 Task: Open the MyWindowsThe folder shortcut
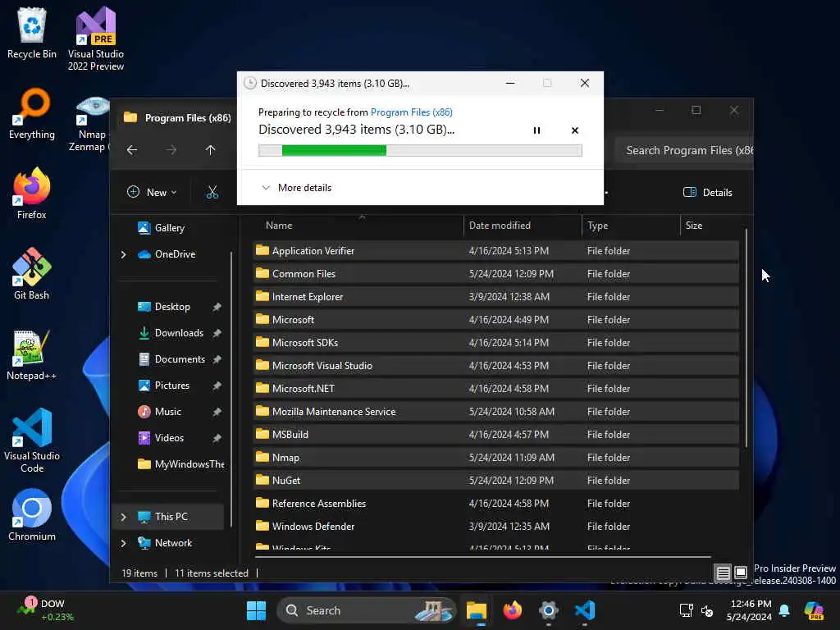tap(180, 464)
